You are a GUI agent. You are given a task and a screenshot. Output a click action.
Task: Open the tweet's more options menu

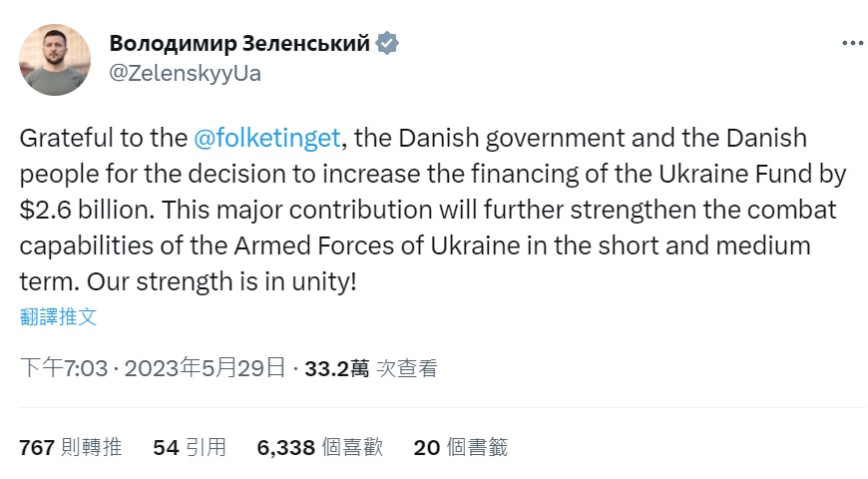click(x=851, y=44)
